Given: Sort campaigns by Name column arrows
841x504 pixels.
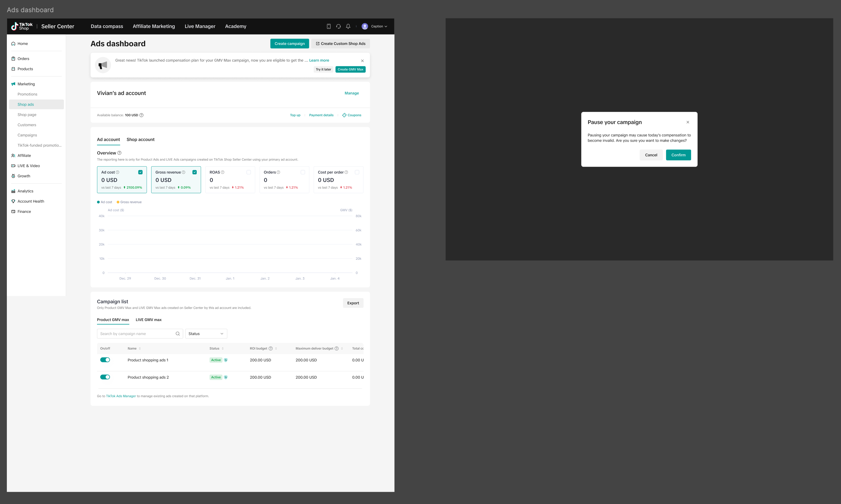Looking at the screenshot, I should pos(140,348).
